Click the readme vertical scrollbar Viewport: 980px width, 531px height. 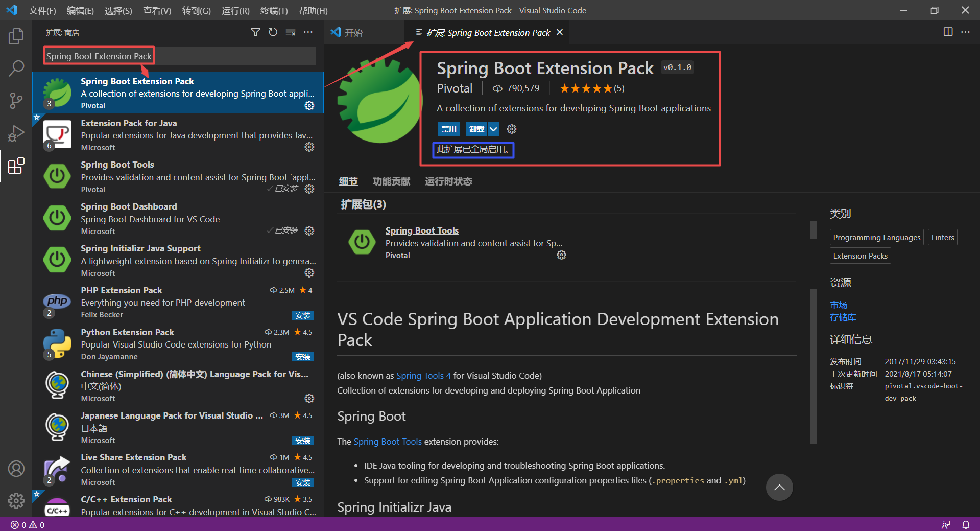814,366
